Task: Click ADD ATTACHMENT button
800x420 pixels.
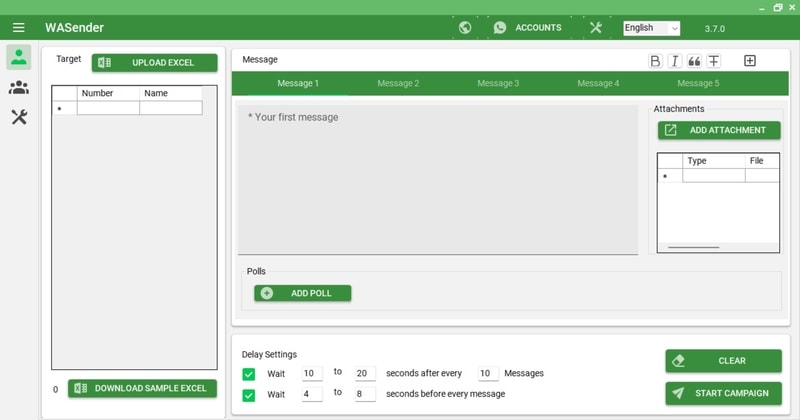Action: tap(719, 130)
